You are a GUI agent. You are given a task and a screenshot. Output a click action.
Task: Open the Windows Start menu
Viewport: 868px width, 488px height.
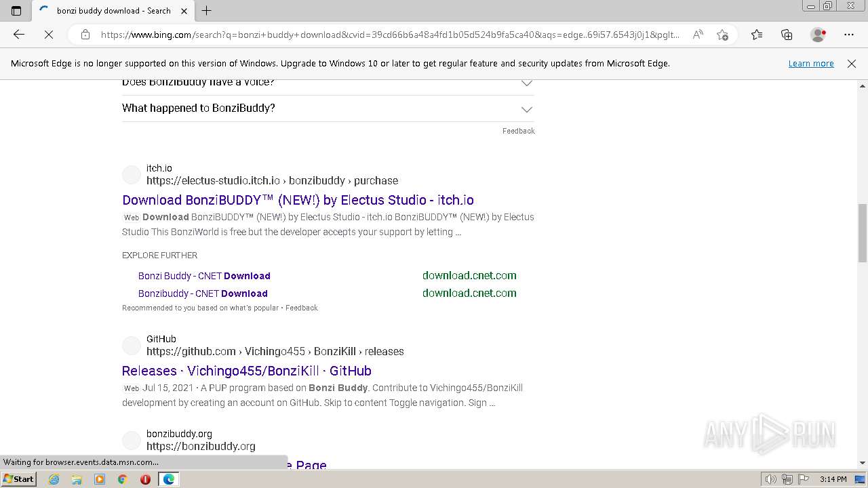click(x=18, y=479)
